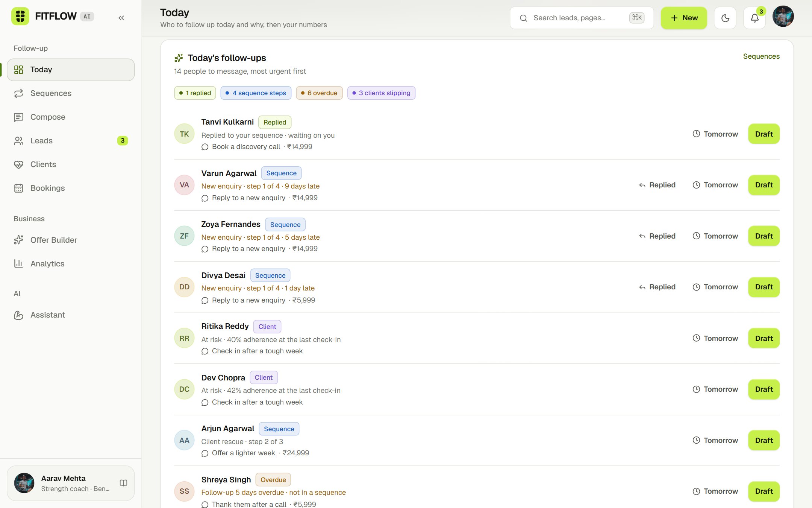
Task: Open Aarav Mehta profile card
Action: 71,483
